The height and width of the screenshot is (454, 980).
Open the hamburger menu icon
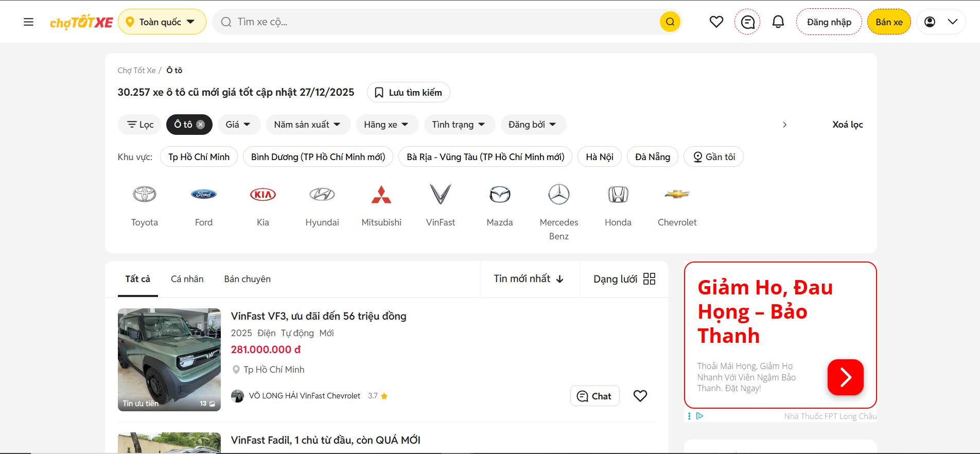[x=29, y=22]
